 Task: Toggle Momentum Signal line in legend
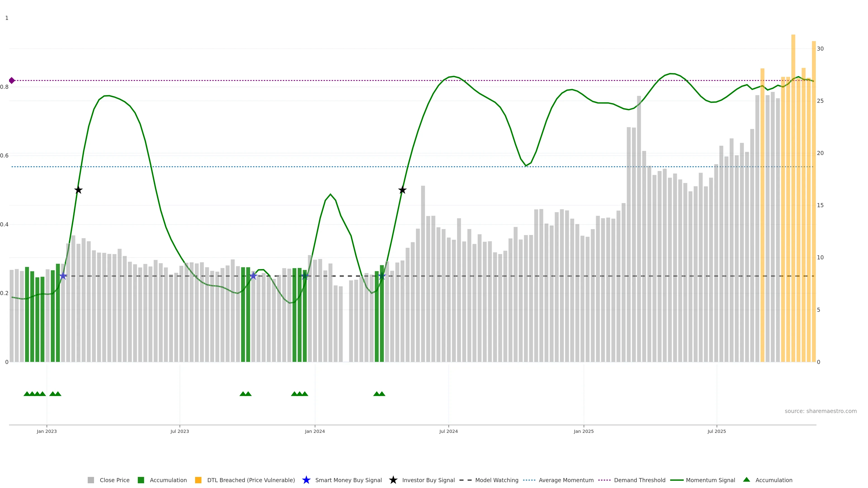(x=710, y=480)
